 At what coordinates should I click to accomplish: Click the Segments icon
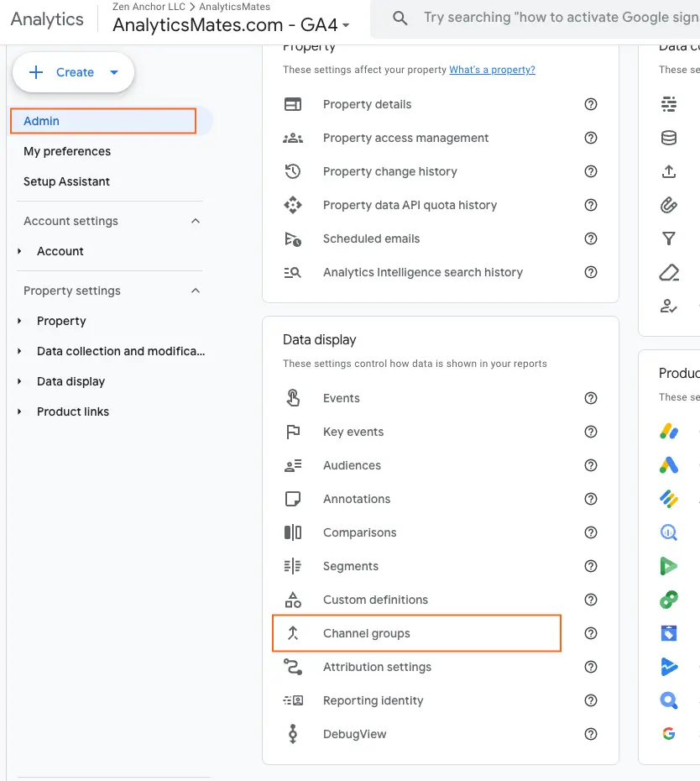pyautogui.click(x=293, y=566)
